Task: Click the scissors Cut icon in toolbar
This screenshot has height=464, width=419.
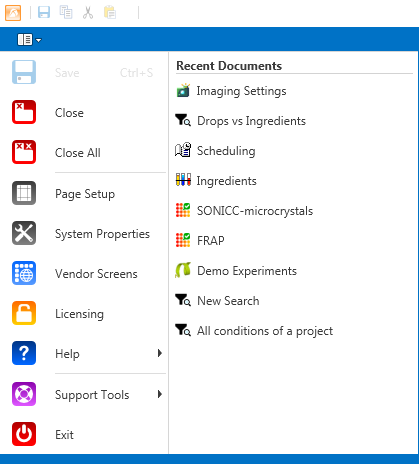Action: 88,13
